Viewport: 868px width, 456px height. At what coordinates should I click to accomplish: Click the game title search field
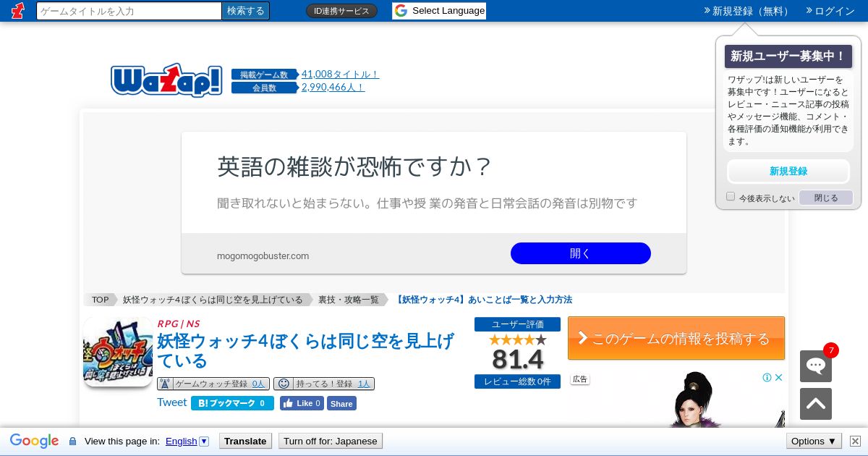tap(129, 11)
